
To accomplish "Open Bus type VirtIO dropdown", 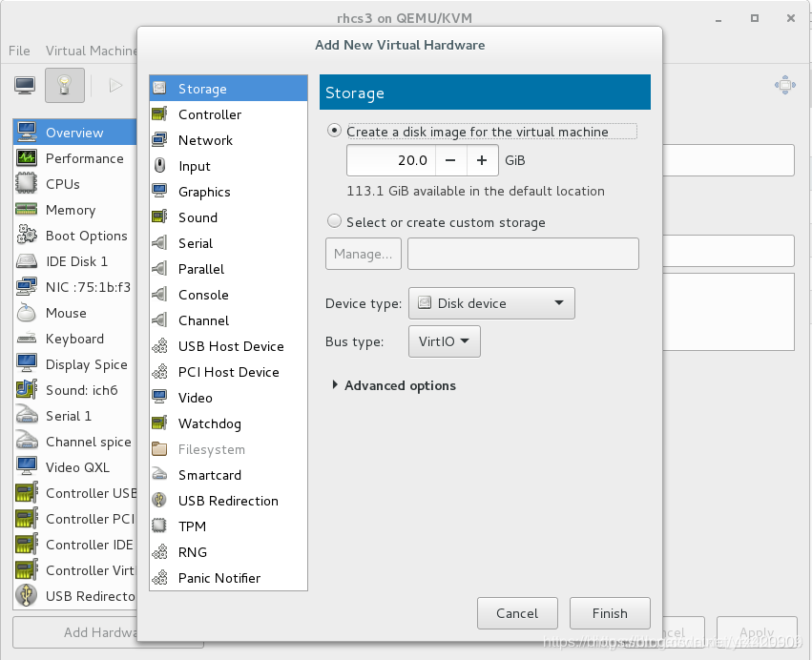I will click(x=445, y=341).
